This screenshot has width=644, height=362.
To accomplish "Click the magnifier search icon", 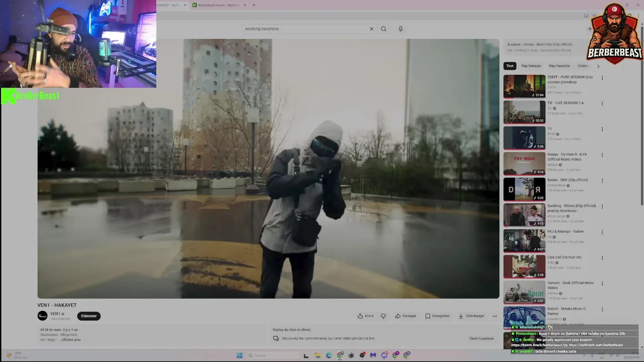I will 383,29.
